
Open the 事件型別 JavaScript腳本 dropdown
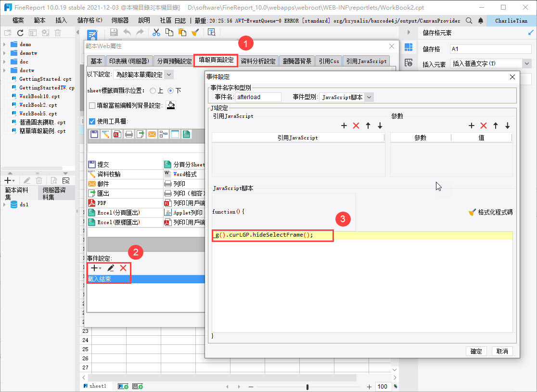[369, 97]
